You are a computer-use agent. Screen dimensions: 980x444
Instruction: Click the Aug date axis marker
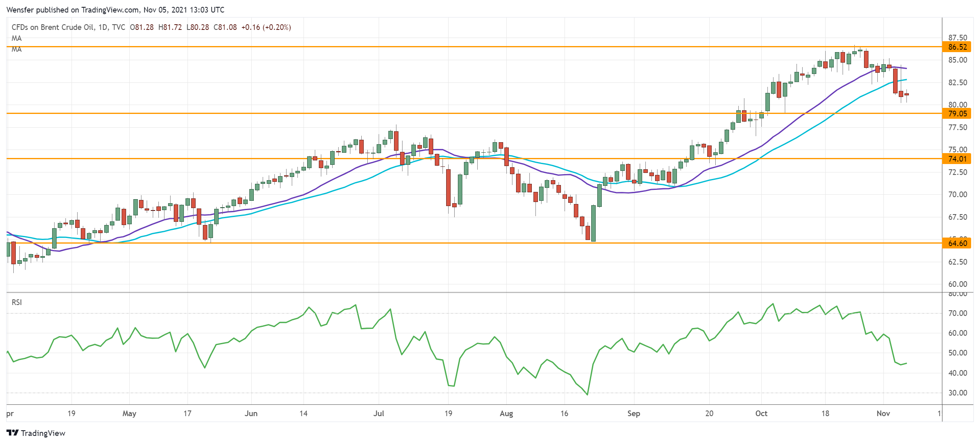click(x=506, y=413)
